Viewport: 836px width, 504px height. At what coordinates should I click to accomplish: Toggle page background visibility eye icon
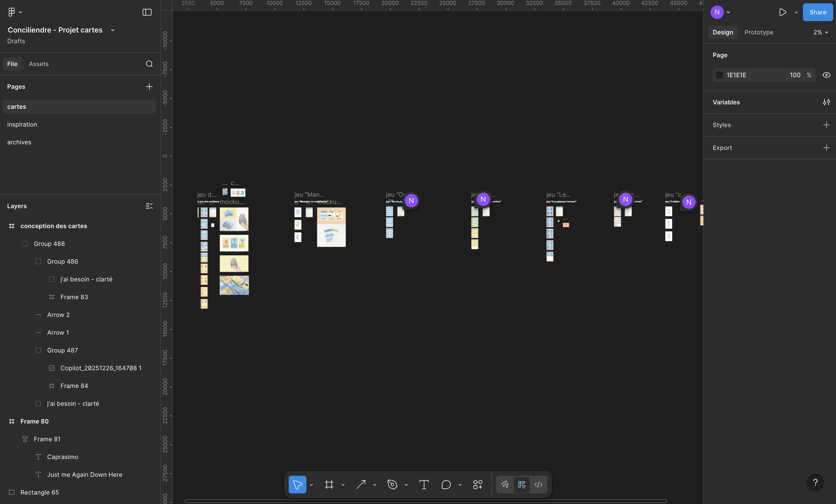tap(826, 75)
